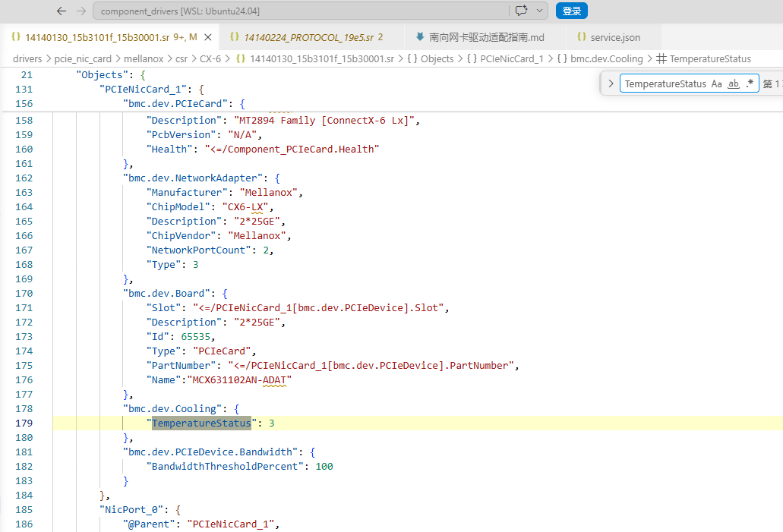
Task: Click "bmc.dev.Cooling" key
Action: coord(172,409)
